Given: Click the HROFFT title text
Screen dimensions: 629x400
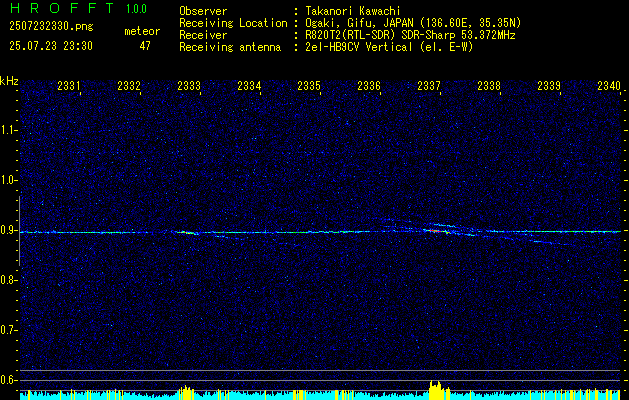Looking at the screenshot, I should click(x=63, y=8).
